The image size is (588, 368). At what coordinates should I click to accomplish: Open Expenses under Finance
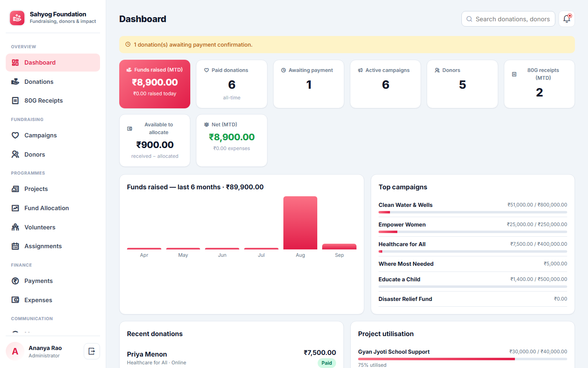(53, 300)
